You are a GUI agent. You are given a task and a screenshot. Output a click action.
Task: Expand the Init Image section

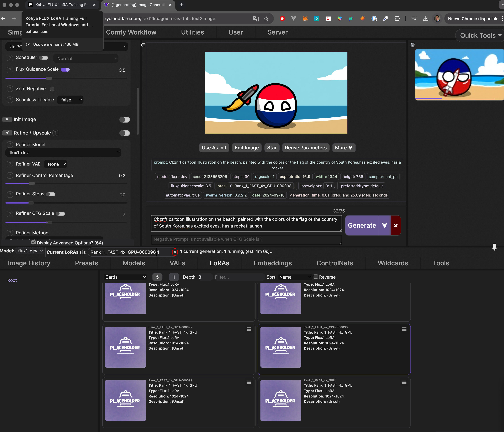coord(7,119)
